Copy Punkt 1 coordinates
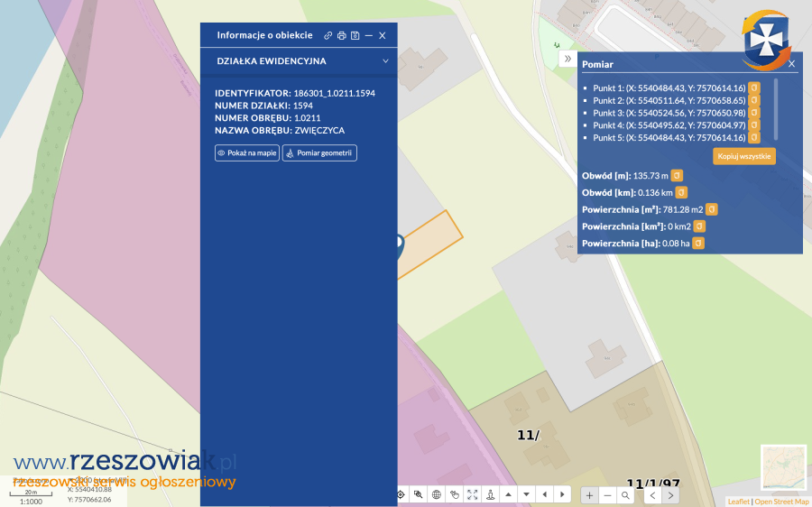The image size is (812, 507). [x=754, y=88]
